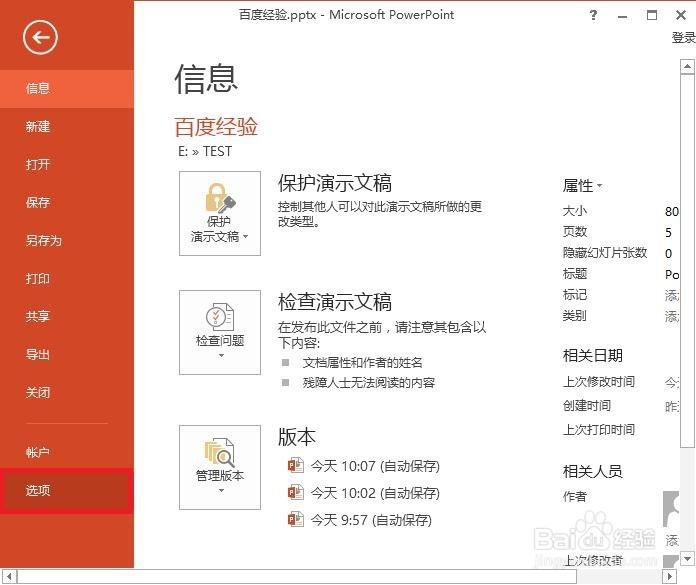Select the 共享 menu item

[x=67, y=316]
